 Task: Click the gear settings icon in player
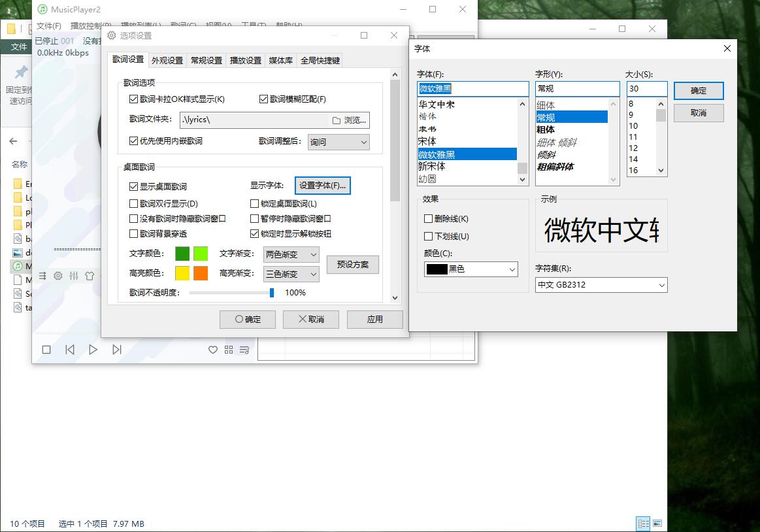click(58, 276)
